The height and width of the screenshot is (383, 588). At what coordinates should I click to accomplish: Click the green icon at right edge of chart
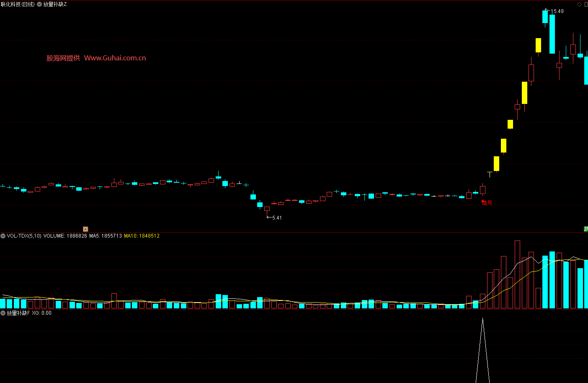586,229
